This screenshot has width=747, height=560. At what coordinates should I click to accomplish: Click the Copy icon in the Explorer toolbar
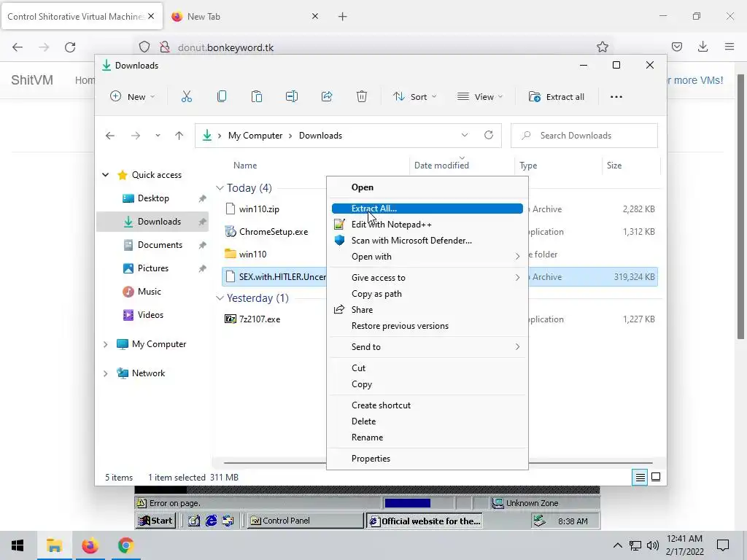(x=222, y=97)
